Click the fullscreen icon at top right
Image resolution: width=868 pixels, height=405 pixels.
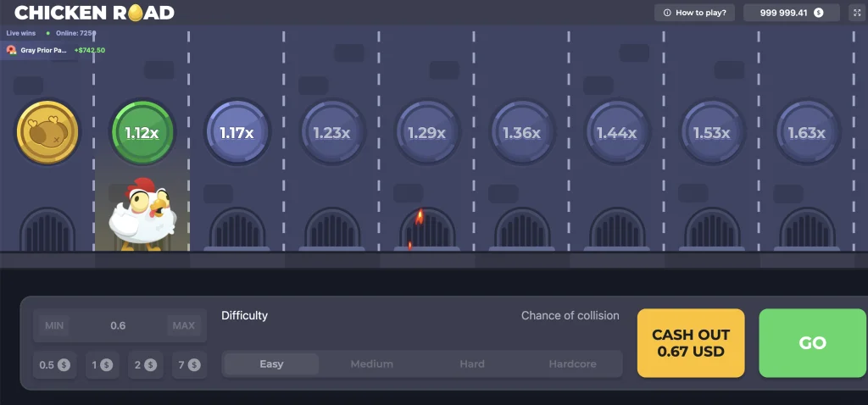(x=858, y=12)
